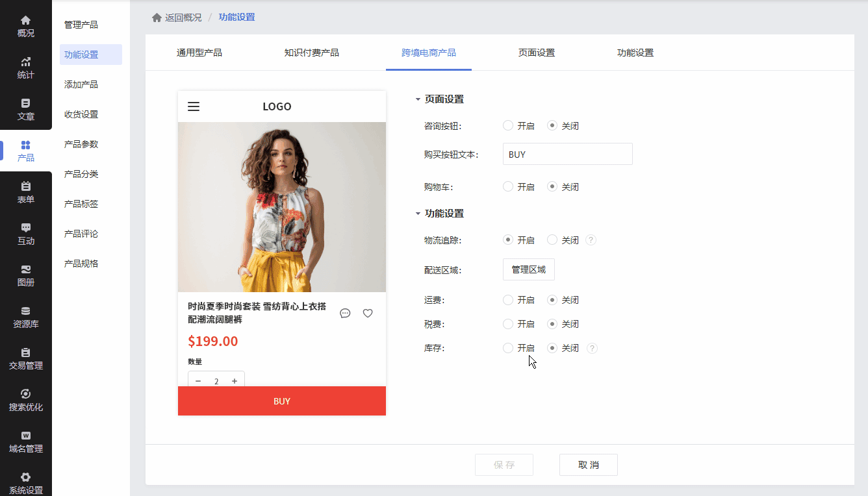Collapse the 页面设置 section arrow
868x496 pixels.
coord(418,100)
